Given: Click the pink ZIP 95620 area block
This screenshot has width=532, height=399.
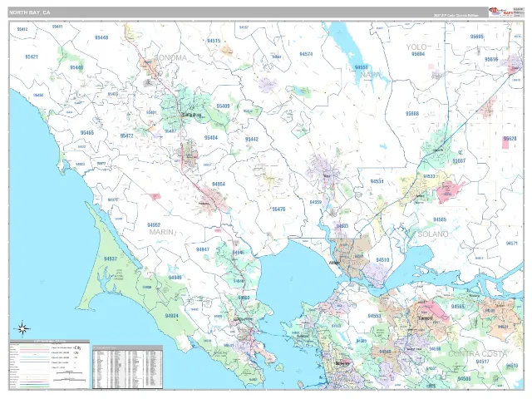Looking at the screenshot, I should coord(505,142).
